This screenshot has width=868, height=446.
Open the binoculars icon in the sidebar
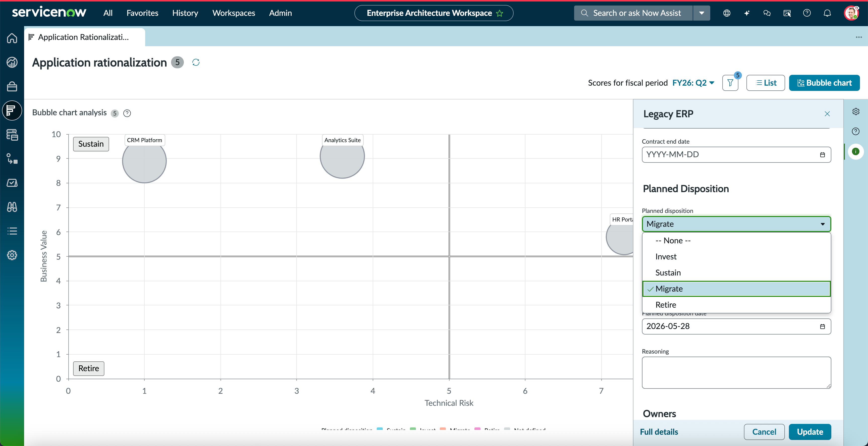point(12,207)
